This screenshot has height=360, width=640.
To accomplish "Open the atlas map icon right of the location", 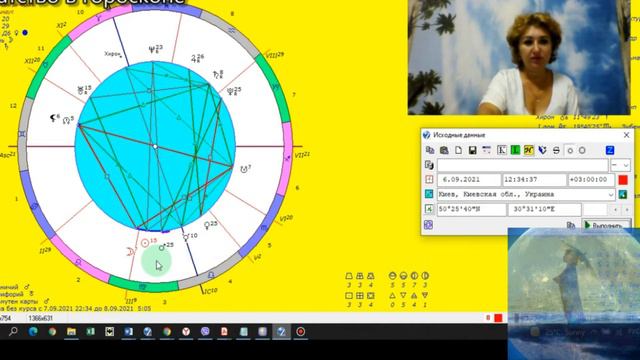I will [623, 194].
